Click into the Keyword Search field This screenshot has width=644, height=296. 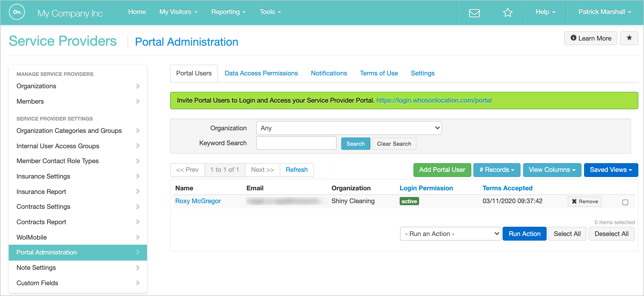[296, 143]
